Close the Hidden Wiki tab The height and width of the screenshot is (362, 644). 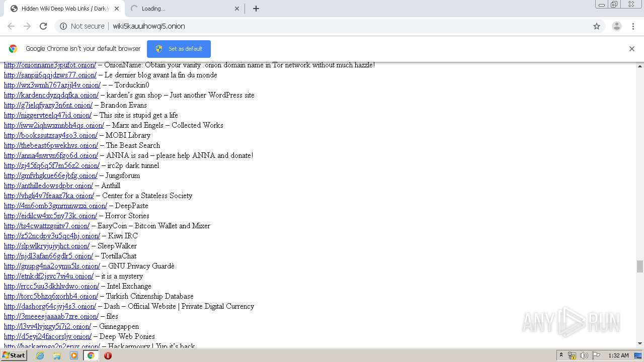117,9
